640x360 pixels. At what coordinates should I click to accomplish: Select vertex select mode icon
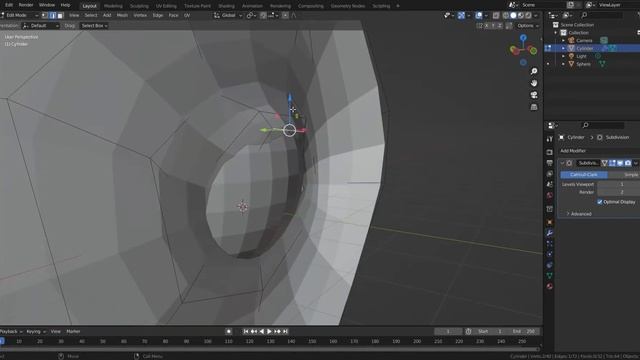44,15
